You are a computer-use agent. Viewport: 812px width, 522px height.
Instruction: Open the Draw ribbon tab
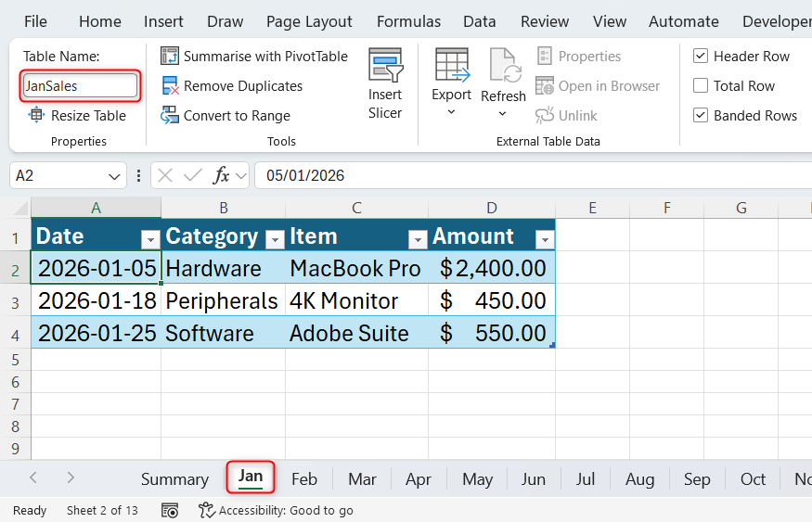tap(225, 21)
